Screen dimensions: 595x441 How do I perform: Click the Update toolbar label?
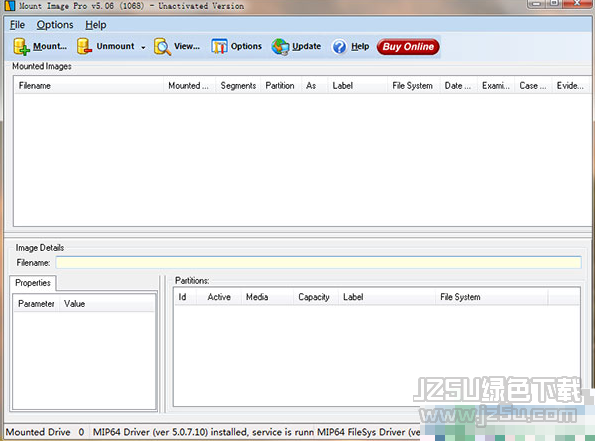point(307,46)
